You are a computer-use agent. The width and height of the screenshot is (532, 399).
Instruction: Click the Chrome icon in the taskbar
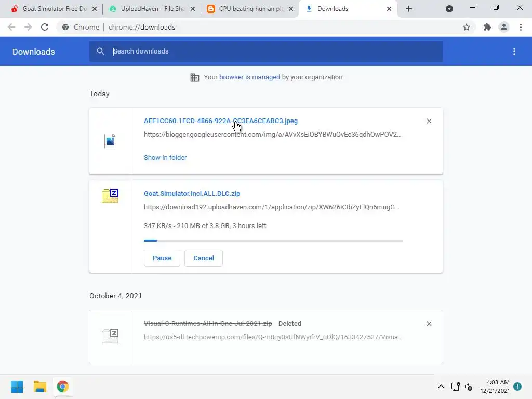pos(63,387)
